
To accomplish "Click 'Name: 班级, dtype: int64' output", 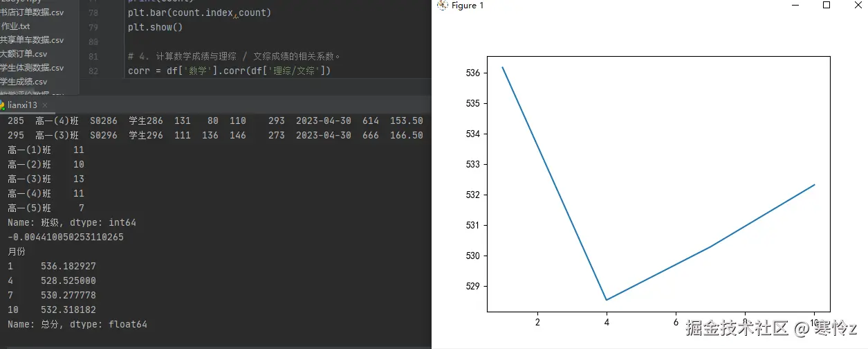I will coord(72,222).
